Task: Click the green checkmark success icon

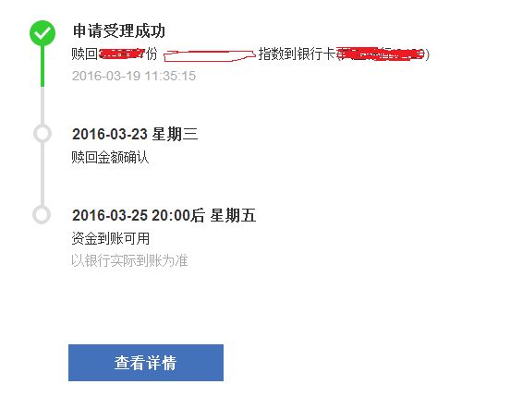Action: coord(42,33)
